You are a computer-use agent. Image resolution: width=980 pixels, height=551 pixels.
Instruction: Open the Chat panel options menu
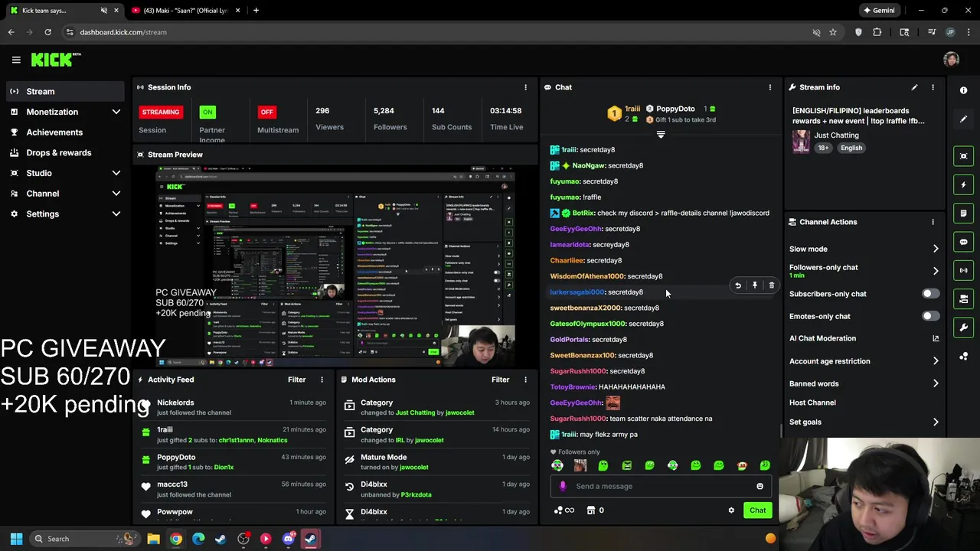click(x=770, y=87)
